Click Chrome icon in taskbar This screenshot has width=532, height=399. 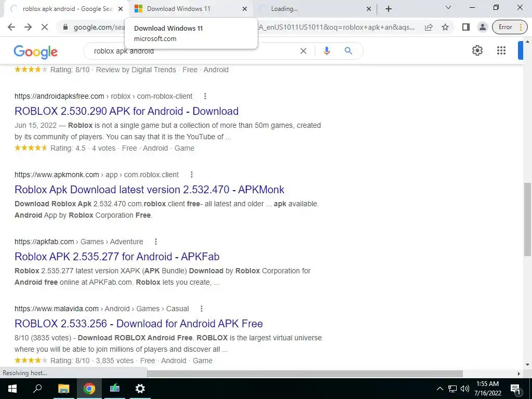pyautogui.click(x=89, y=389)
